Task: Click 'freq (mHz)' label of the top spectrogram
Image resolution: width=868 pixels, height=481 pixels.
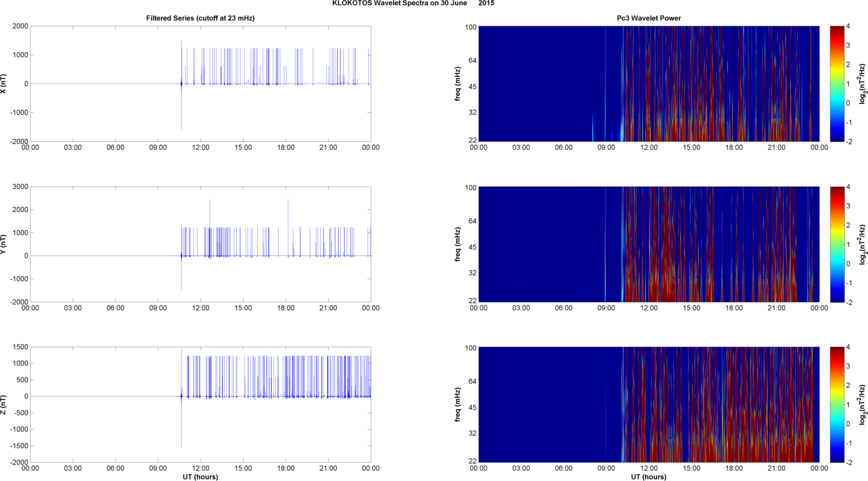Action: click(x=458, y=84)
